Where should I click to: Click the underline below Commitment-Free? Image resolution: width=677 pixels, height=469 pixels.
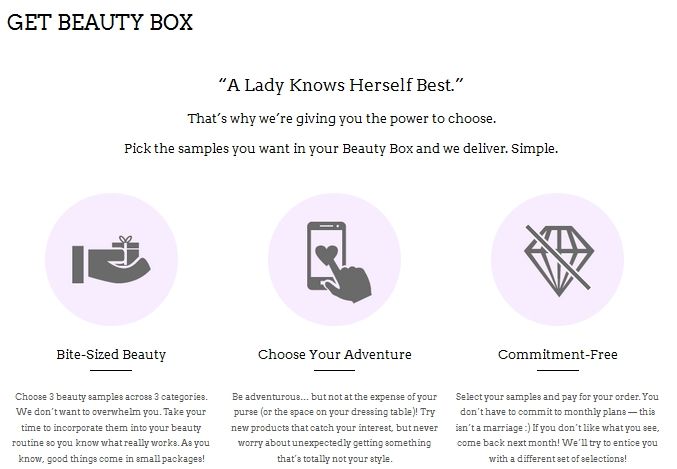pyautogui.click(x=558, y=370)
